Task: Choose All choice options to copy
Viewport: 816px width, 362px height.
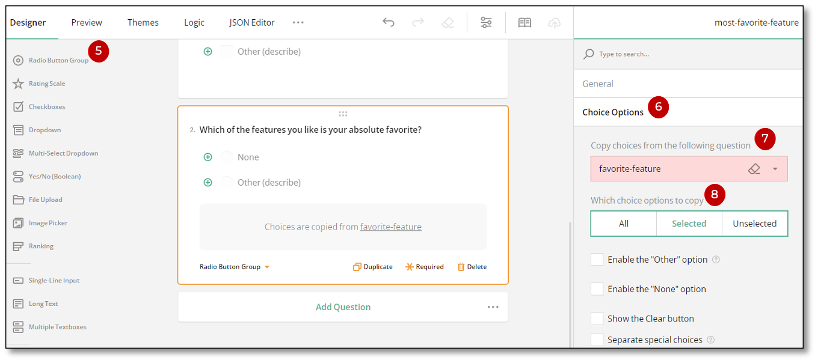Action: point(623,224)
